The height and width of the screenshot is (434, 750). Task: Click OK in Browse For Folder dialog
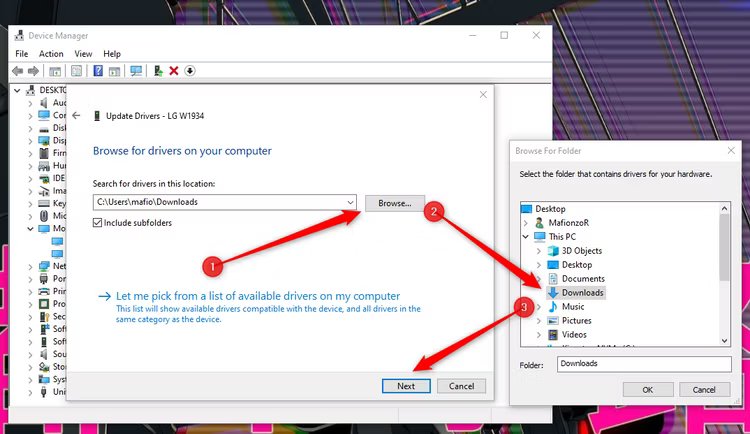click(648, 389)
